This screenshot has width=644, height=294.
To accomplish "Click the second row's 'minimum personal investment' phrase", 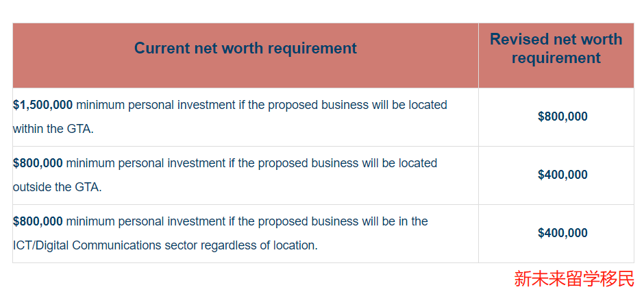I will pos(145,163).
